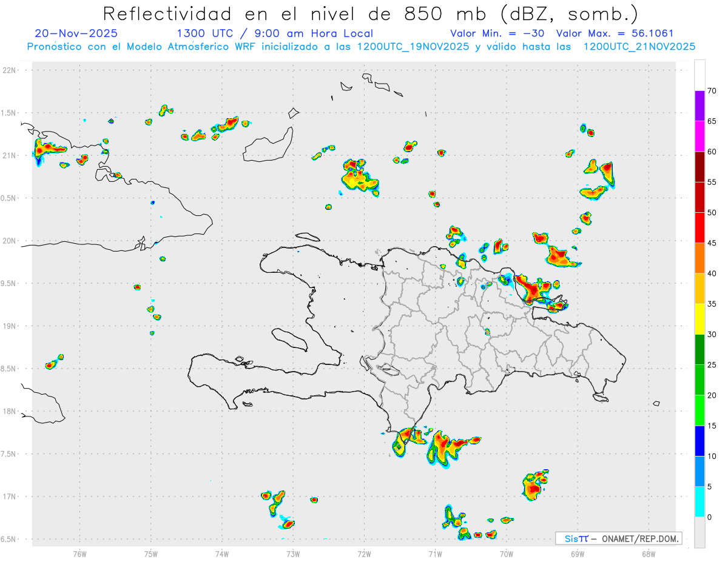Image resolution: width=728 pixels, height=562 pixels.
Task: Select the colorbar scale number "35"
Action: tap(712, 304)
